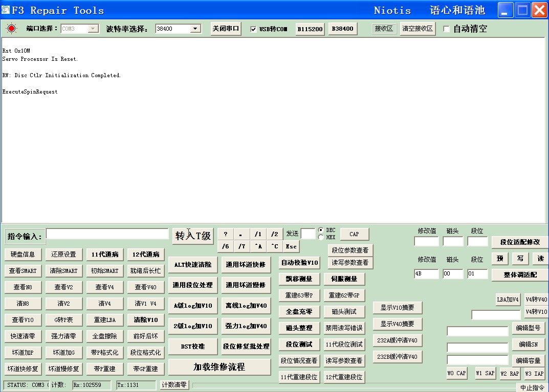Enable the 自动清空 checkbox
The width and height of the screenshot is (549, 392).
click(x=446, y=29)
